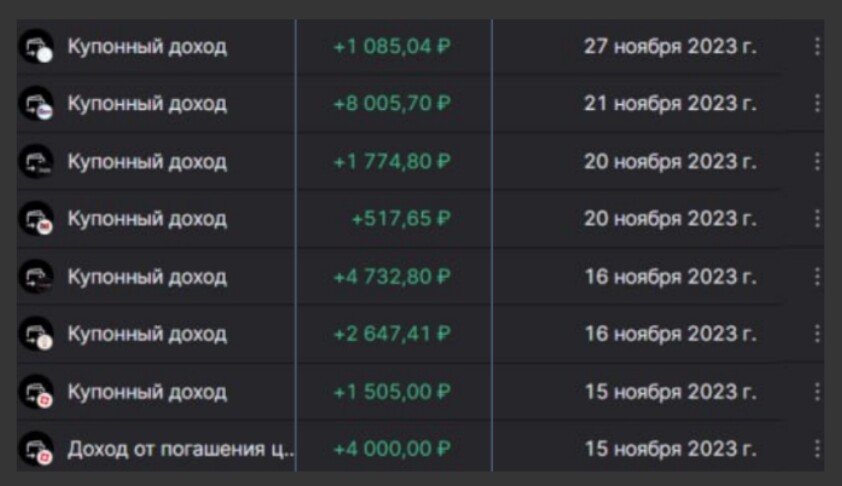Image resolution: width=842 pixels, height=486 pixels.
Task: Open the three-dot menu for 27 ноября 2023 operation
Action: (817, 47)
